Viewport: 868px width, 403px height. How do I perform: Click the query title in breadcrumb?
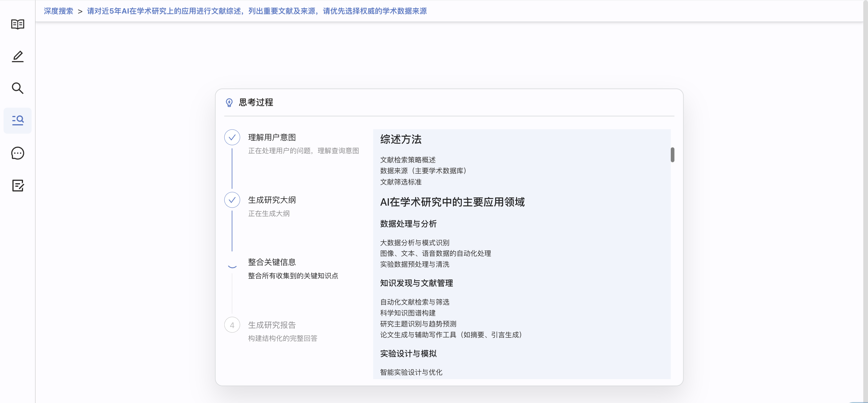257,11
